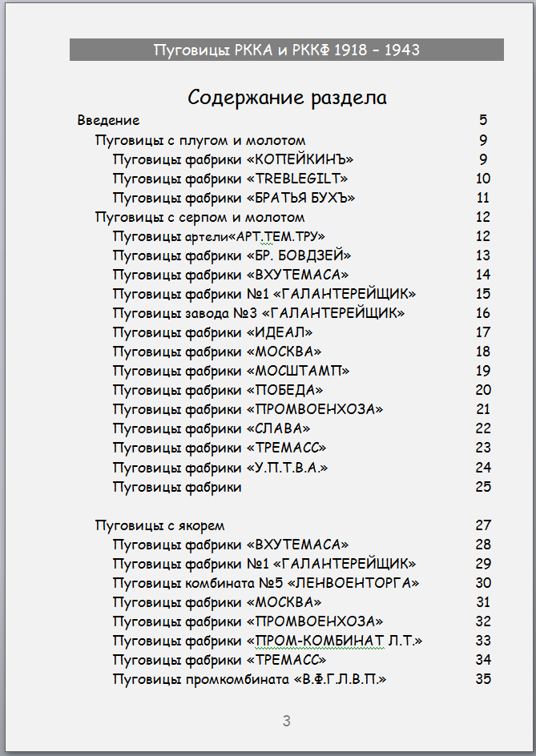Select the line «Пуговицы фабрики «БРАТЬЯ БУХЪ»»
The width and height of the screenshot is (536, 756).
click(234, 198)
